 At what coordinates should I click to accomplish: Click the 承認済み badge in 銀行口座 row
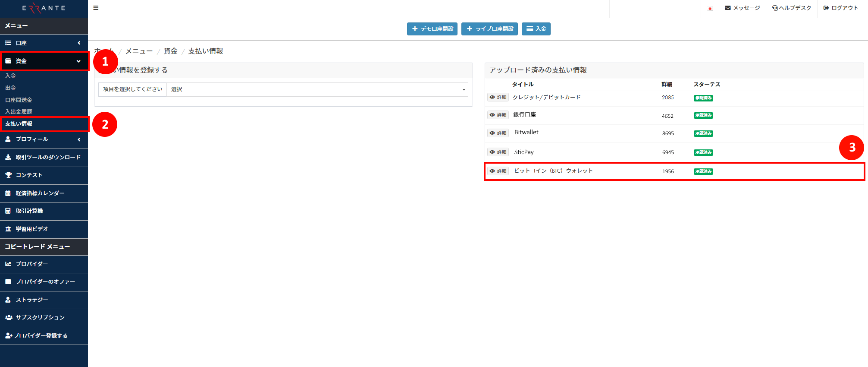[703, 115]
